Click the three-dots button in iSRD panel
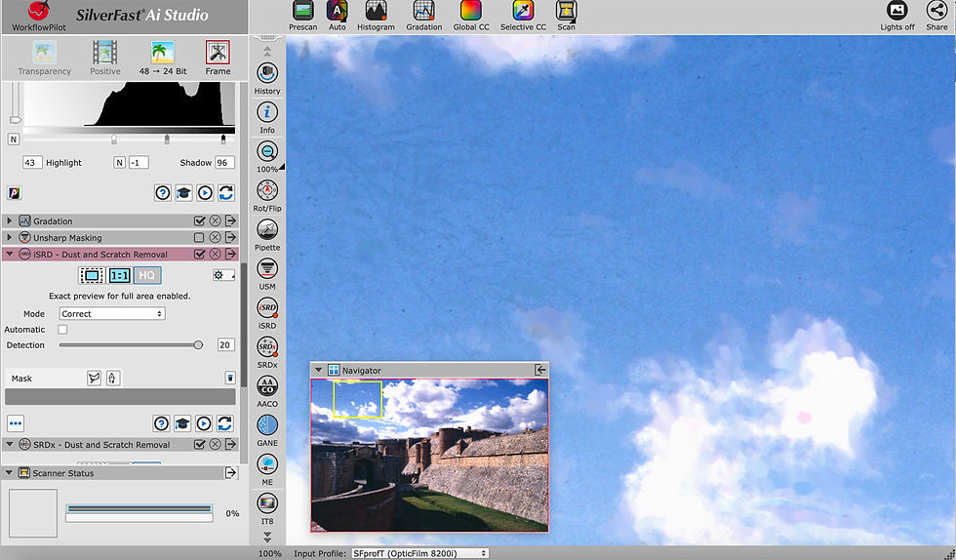The width and height of the screenshot is (956, 560). coord(16,422)
